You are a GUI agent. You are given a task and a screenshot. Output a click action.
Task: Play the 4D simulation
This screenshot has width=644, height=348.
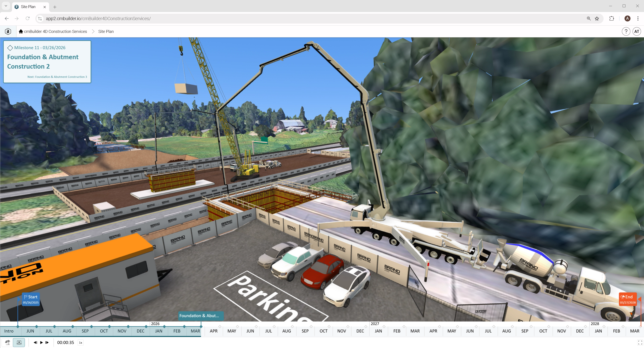[x=41, y=342]
